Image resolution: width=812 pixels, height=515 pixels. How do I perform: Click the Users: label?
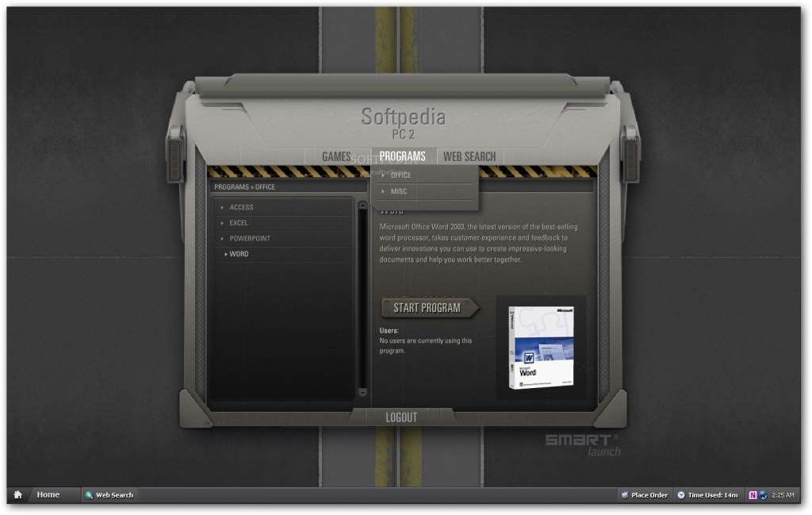click(x=389, y=331)
